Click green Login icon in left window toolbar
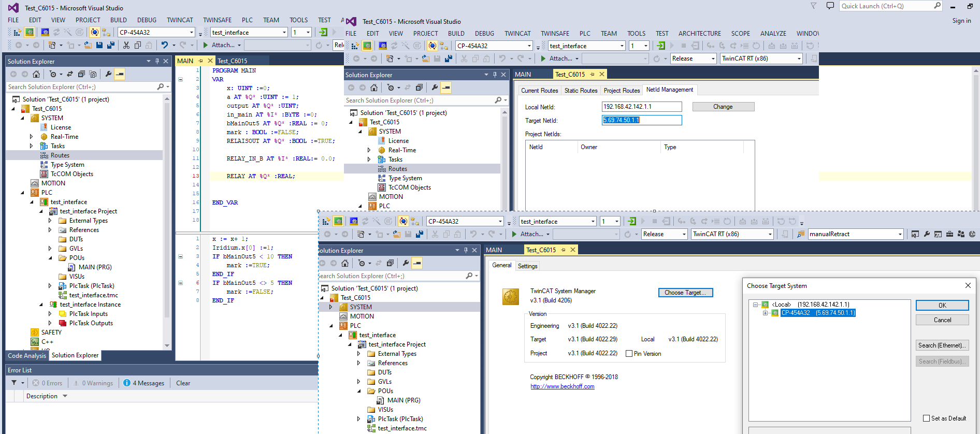This screenshot has height=434, width=980. coord(323,32)
